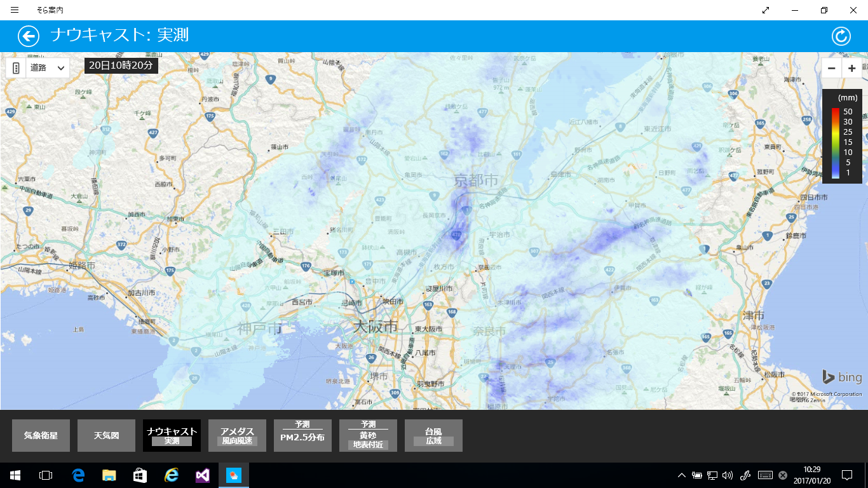Select the ナウキャスト 実測 tab
Image resolution: width=868 pixels, height=488 pixels.
[x=172, y=435]
